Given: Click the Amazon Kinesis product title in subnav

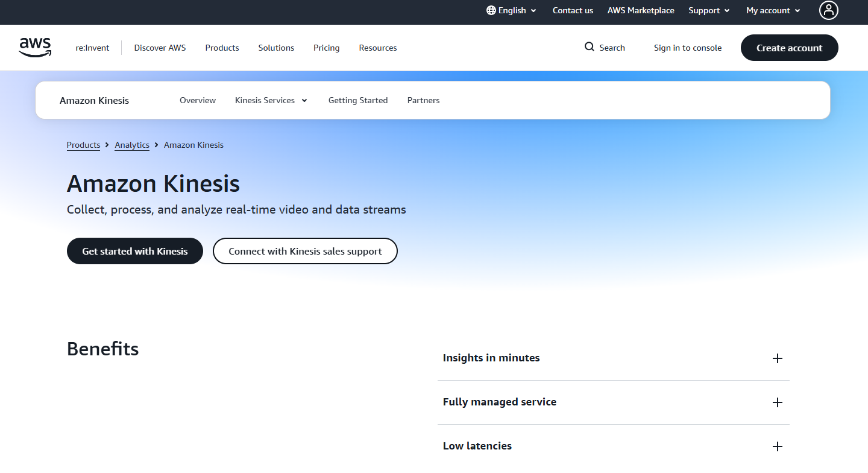Looking at the screenshot, I should point(94,100).
